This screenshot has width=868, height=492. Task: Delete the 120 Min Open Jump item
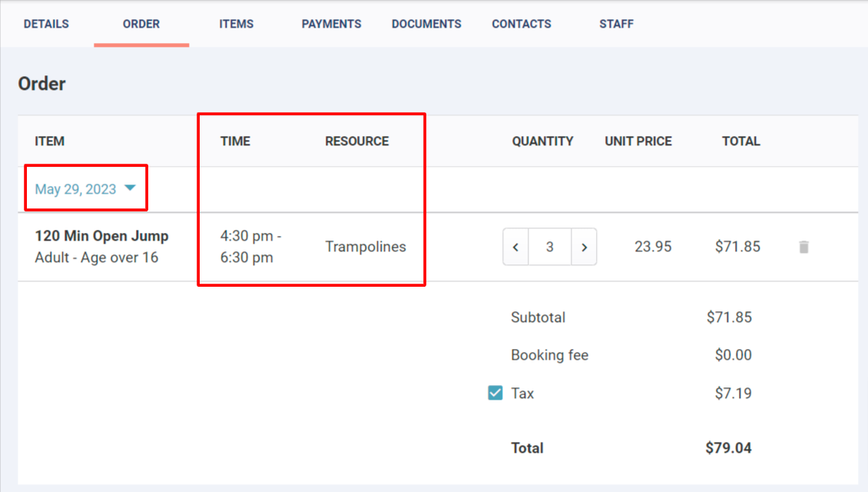[x=803, y=247]
